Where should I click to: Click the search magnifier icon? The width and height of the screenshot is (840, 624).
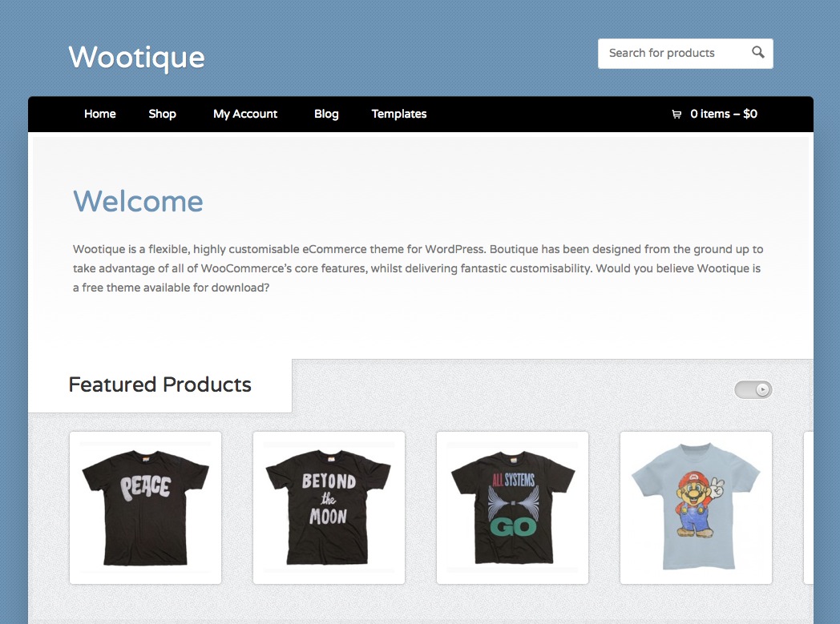tap(757, 53)
